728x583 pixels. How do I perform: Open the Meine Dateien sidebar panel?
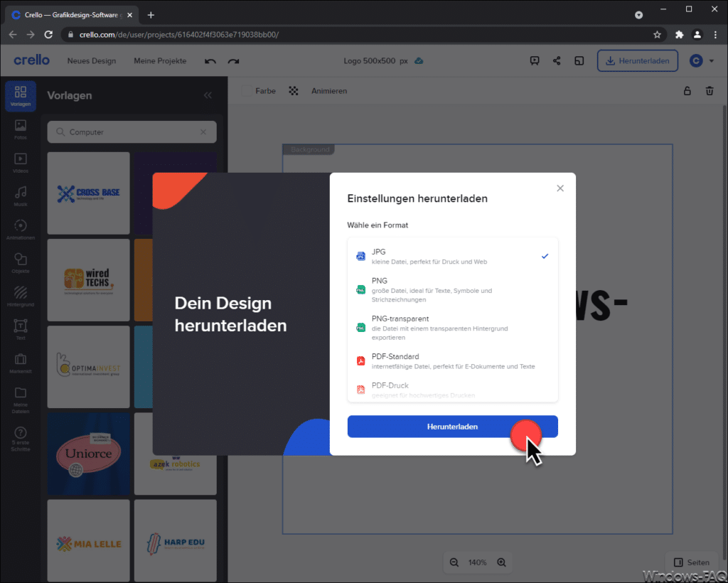pyautogui.click(x=21, y=400)
